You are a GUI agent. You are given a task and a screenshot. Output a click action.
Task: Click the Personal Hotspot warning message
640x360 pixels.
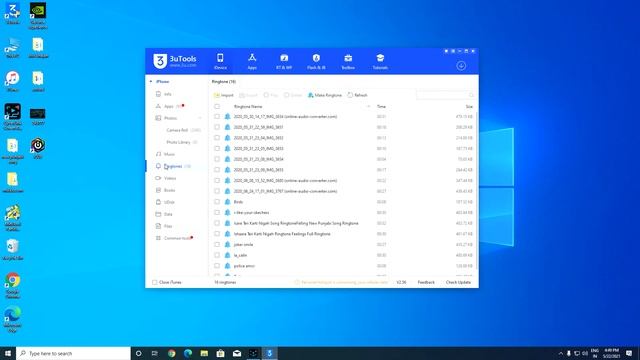click(x=341, y=282)
